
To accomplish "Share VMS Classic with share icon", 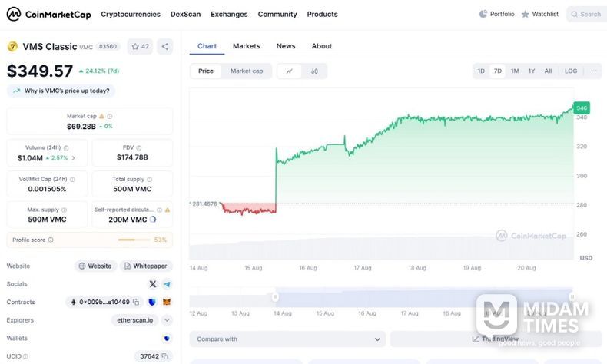I will pos(165,46).
